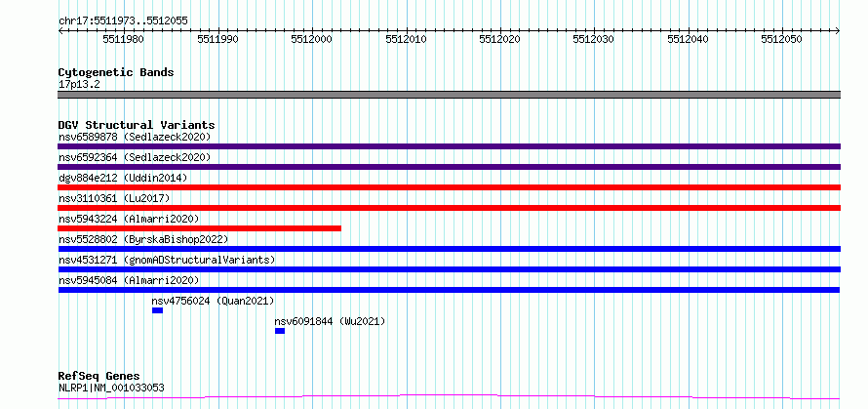Click the DGV Structural Variants track title

point(137,125)
